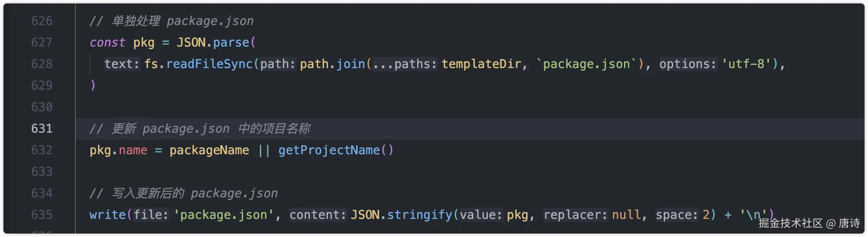
Task: Click line number 635 in gutter
Action: pyautogui.click(x=42, y=215)
